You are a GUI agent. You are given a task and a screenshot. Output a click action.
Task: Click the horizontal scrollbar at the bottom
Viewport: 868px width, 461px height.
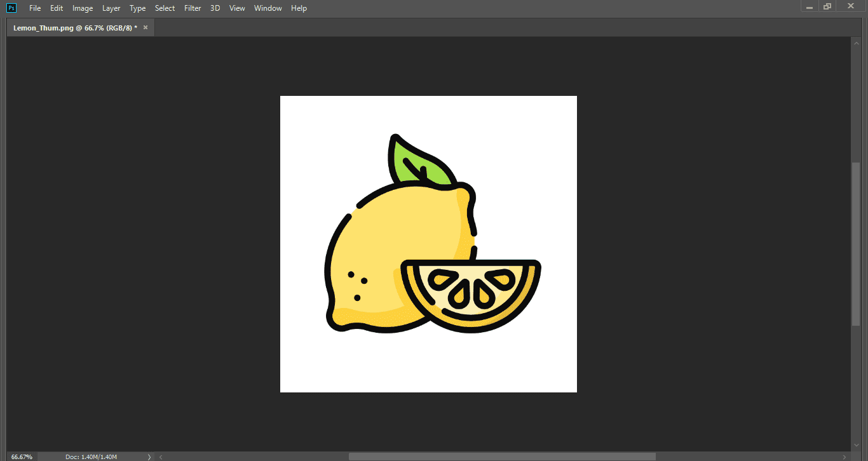[502, 456]
